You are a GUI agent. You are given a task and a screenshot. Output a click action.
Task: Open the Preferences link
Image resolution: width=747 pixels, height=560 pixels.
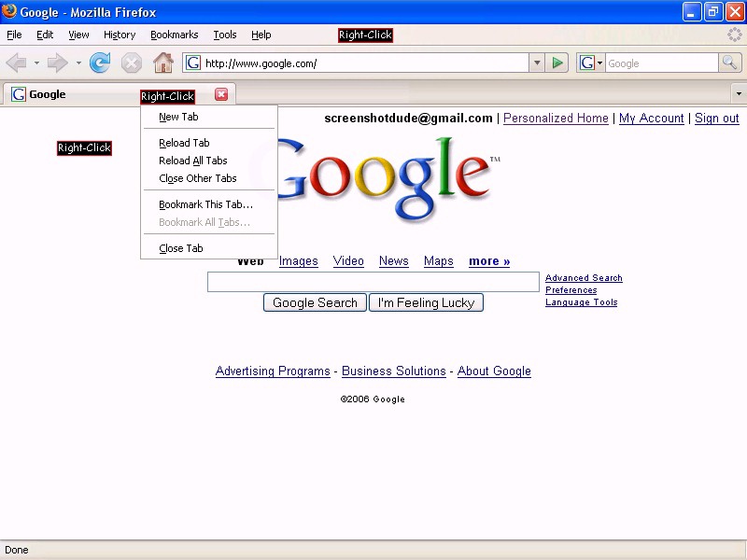coord(571,290)
